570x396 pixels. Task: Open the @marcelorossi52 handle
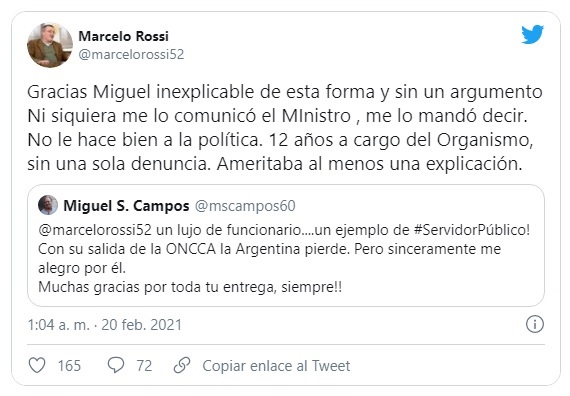(x=131, y=55)
